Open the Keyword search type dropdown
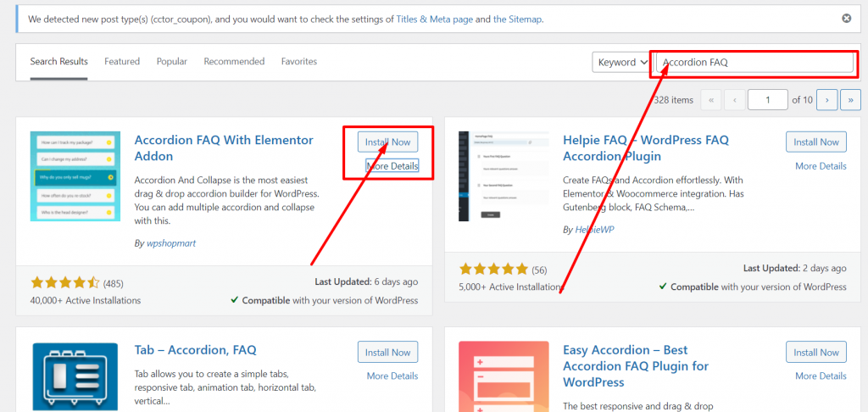 [x=621, y=62]
